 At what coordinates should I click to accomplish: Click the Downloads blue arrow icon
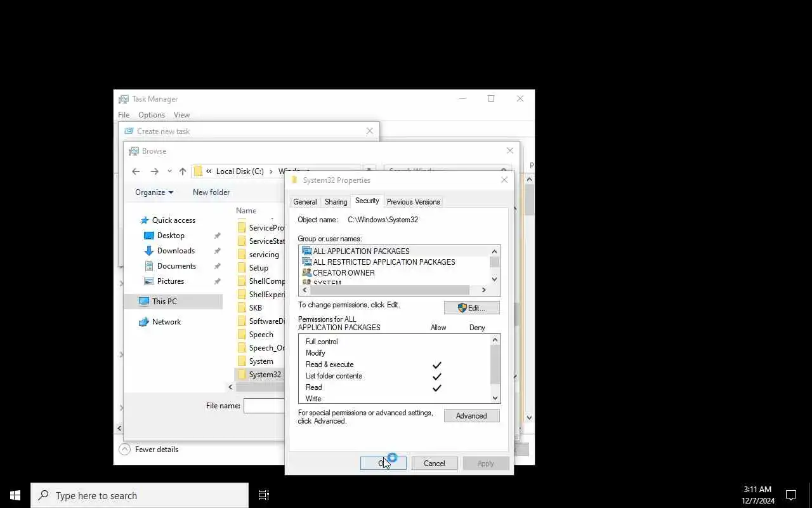149,251
